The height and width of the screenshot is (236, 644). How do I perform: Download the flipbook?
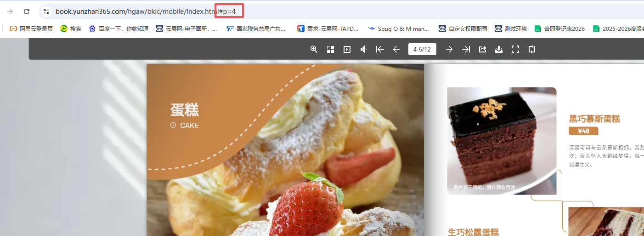[x=499, y=49]
